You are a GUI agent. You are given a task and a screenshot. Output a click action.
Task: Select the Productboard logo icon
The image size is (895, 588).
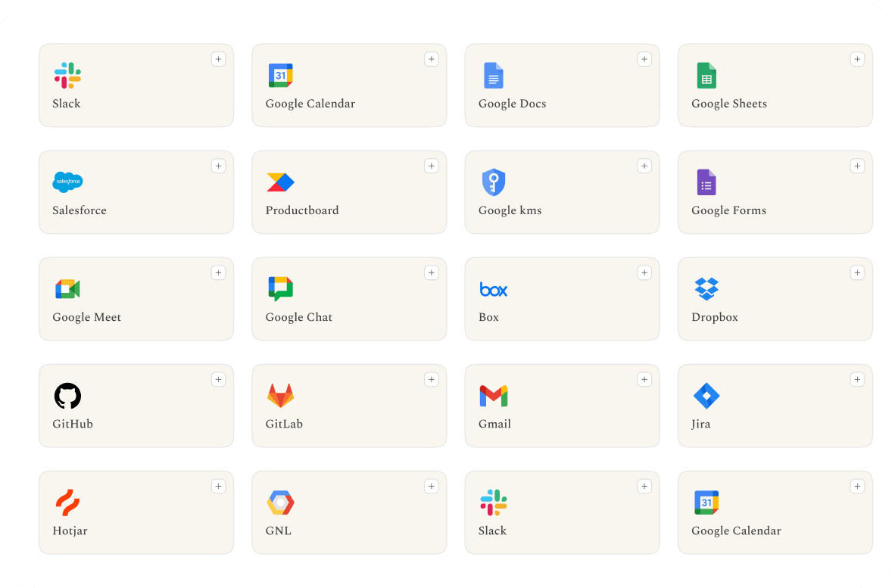click(x=280, y=182)
